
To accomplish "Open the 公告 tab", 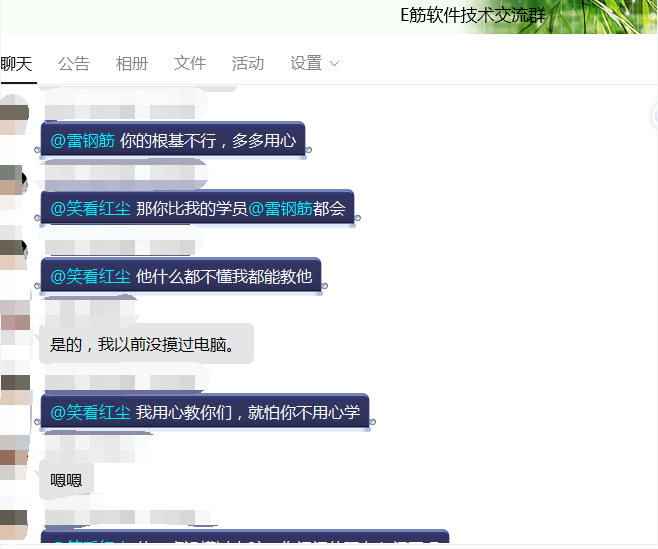I will tap(74, 64).
